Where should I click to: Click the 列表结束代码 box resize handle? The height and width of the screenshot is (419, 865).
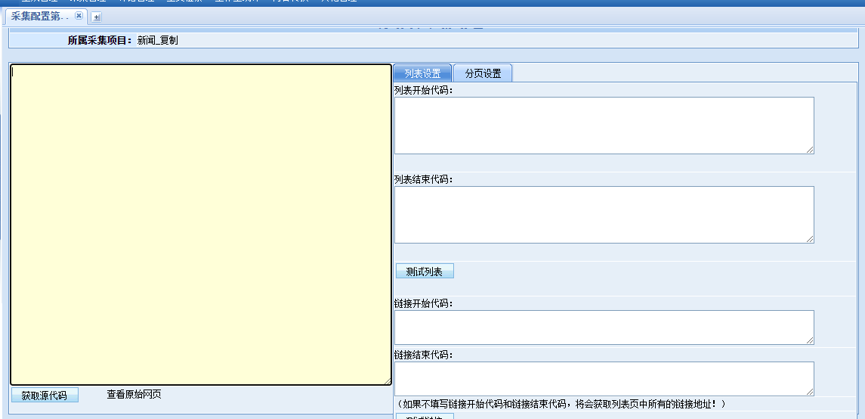coord(810,239)
